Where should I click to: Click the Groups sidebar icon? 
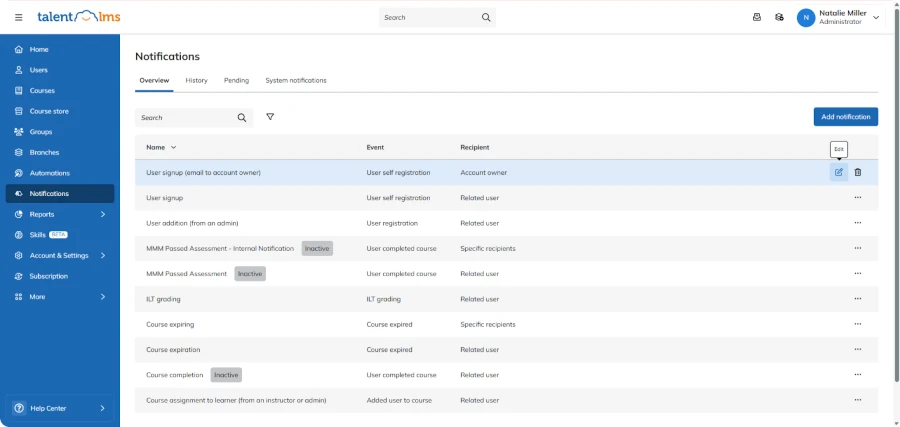coord(18,132)
